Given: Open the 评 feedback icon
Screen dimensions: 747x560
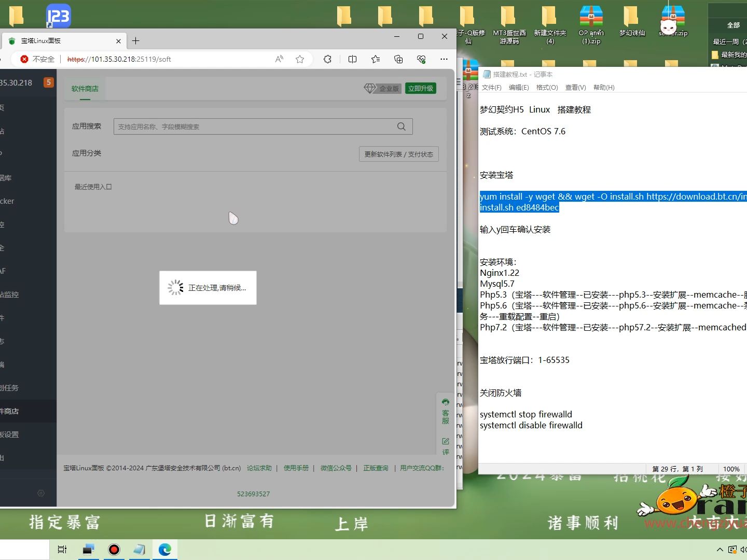Looking at the screenshot, I should coord(446,446).
